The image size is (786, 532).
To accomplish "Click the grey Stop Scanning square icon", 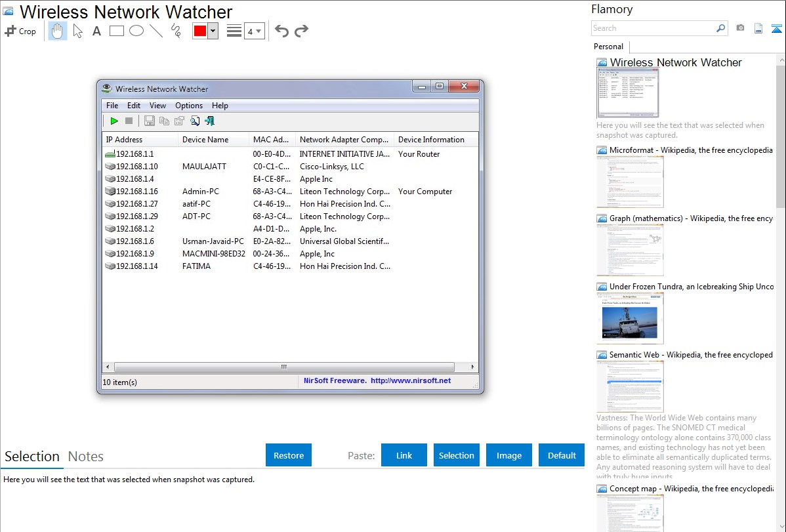I will click(129, 121).
